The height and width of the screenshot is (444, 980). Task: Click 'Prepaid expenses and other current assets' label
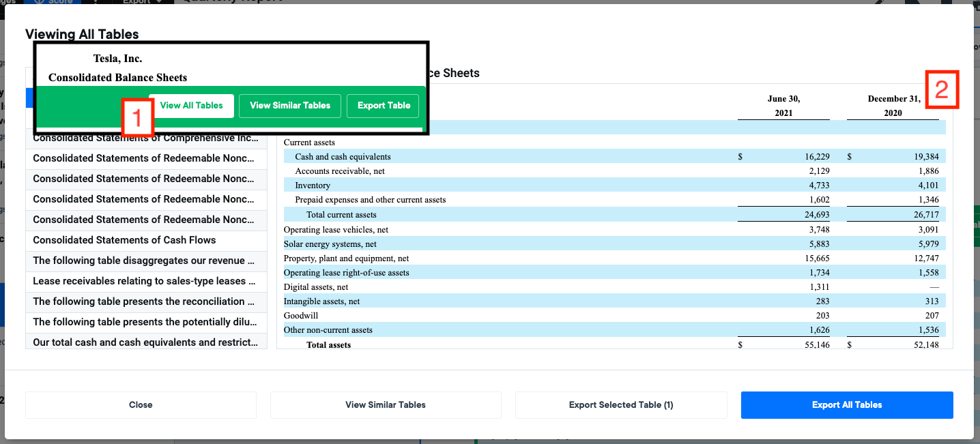point(371,200)
